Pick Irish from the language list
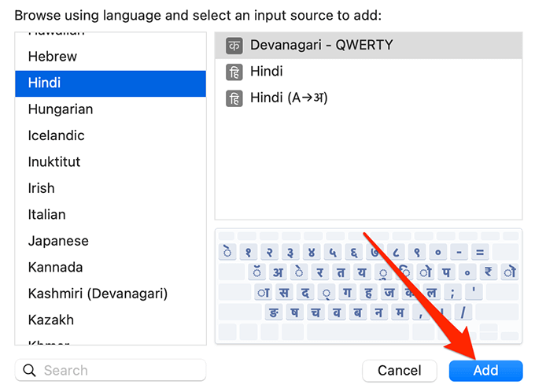Viewport: 535px width, 392px height. pos(41,188)
